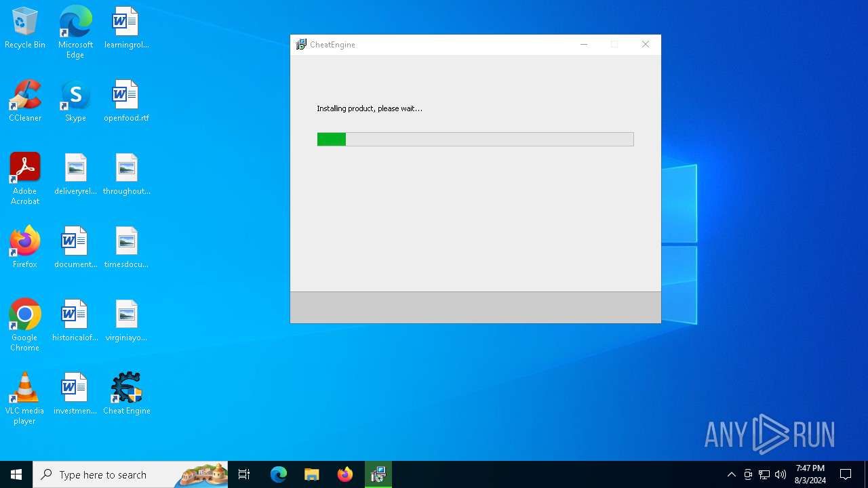This screenshot has width=868, height=488.
Task: Open File Explorer from the taskbar
Action: [312, 474]
